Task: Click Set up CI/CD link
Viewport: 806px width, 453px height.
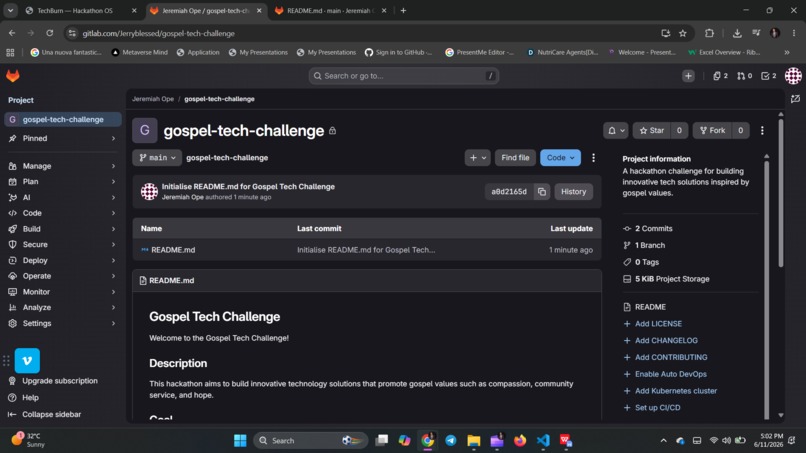Action: tap(657, 408)
